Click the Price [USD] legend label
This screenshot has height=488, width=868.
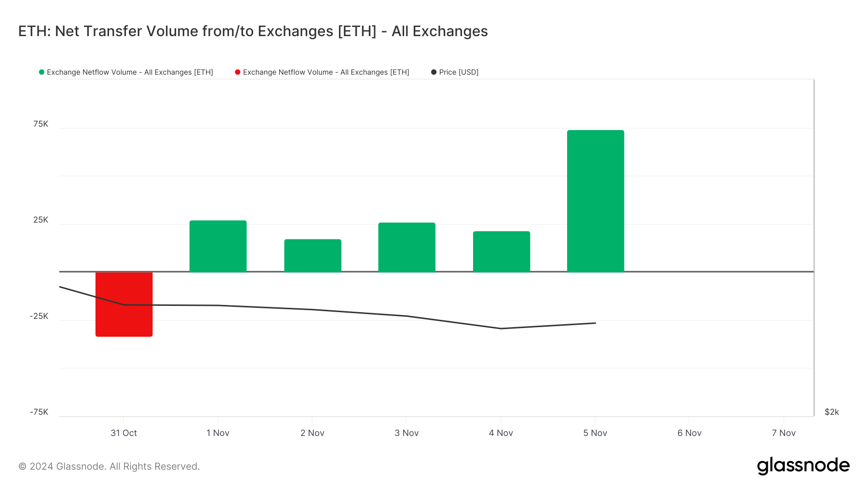(459, 72)
